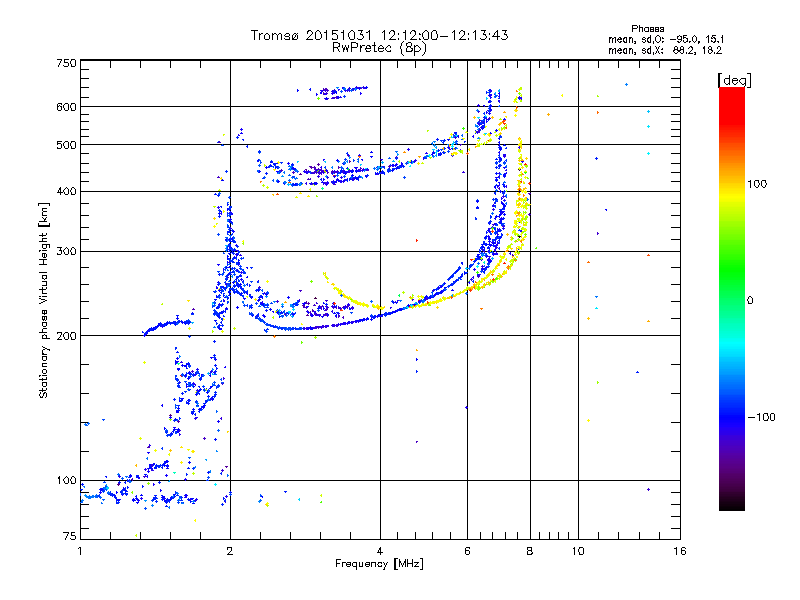Click the '[deg]' colorbar unit label
The height and width of the screenshot is (600, 800).
click(734, 80)
